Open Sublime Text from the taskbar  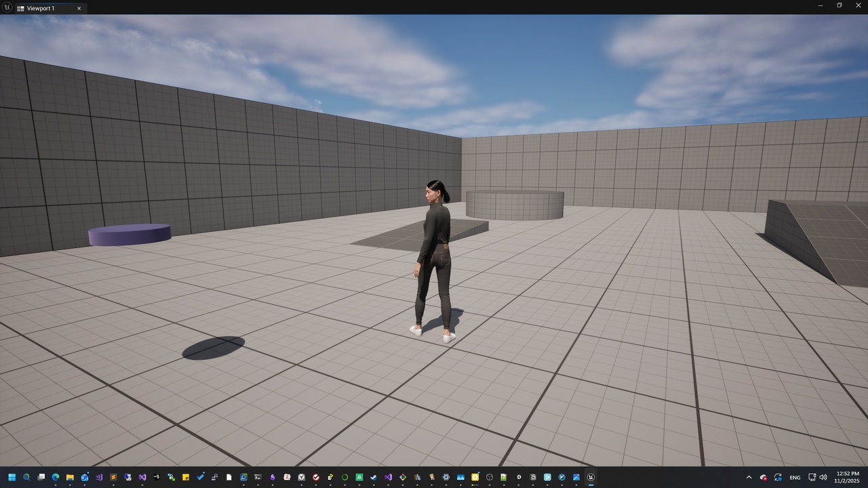pyautogui.click(x=113, y=477)
